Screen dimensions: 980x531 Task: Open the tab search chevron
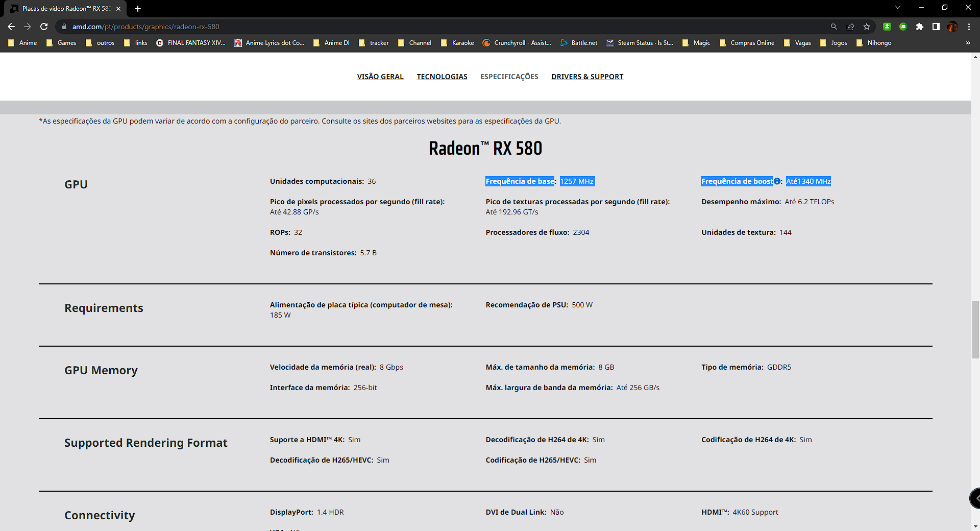pyautogui.click(x=898, y=7)
